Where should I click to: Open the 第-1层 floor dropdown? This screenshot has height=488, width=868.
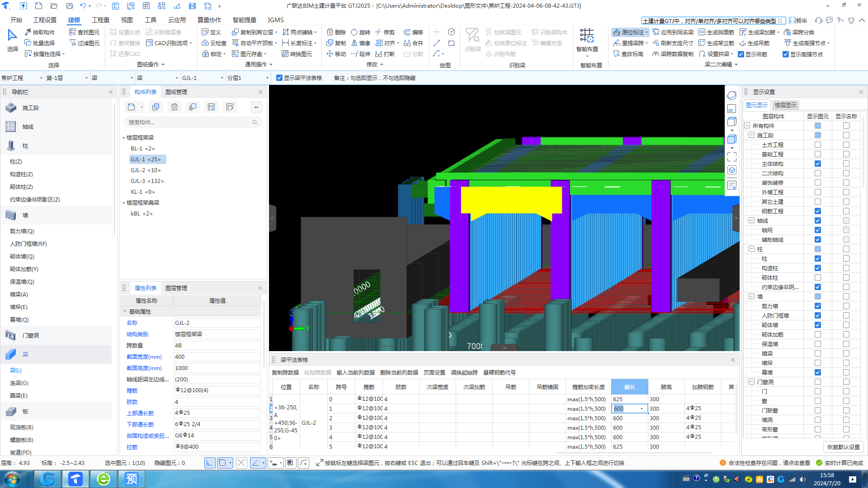click(86, 78)
